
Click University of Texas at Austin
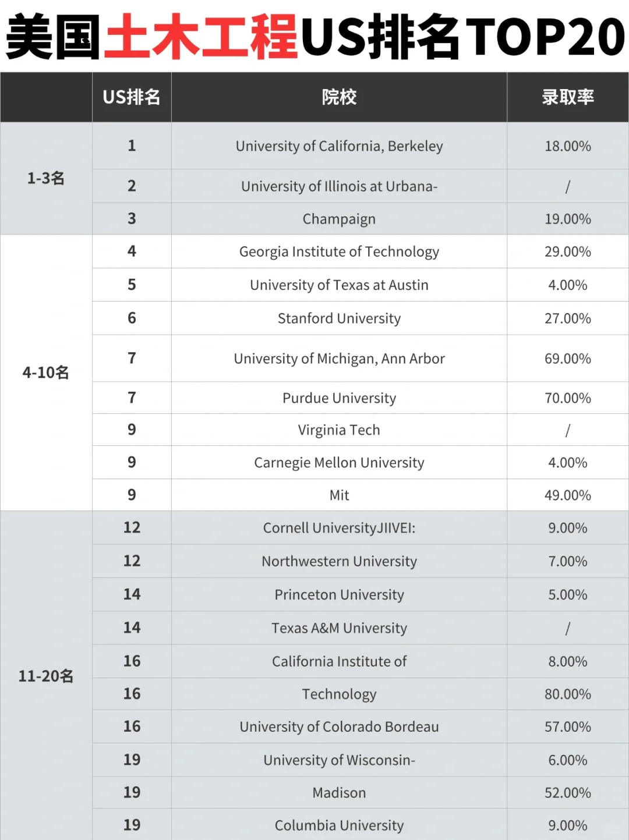[339, 285]
